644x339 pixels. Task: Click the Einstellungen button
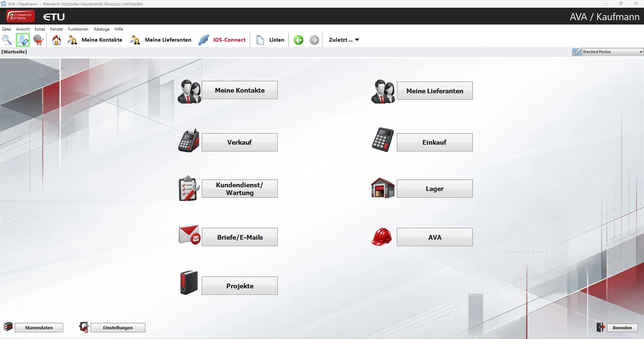coord(118,328)
